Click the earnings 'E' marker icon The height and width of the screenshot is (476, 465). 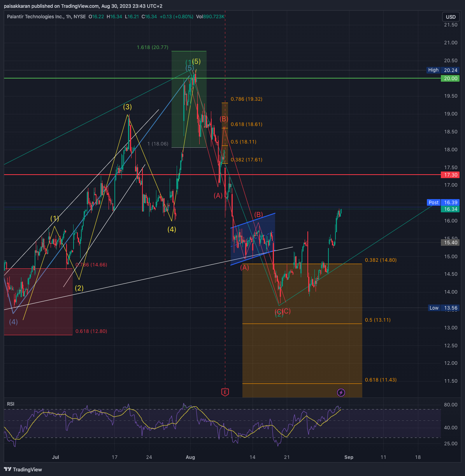point(225,392)
